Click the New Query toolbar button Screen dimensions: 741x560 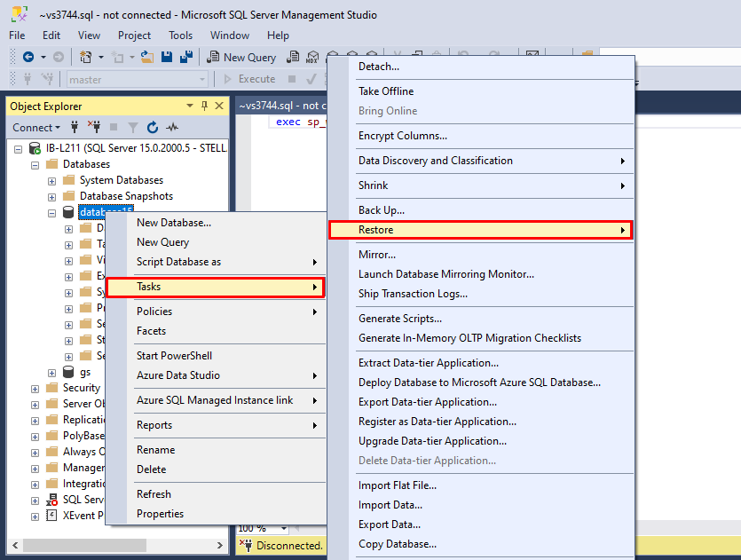(x=241, y=57)
